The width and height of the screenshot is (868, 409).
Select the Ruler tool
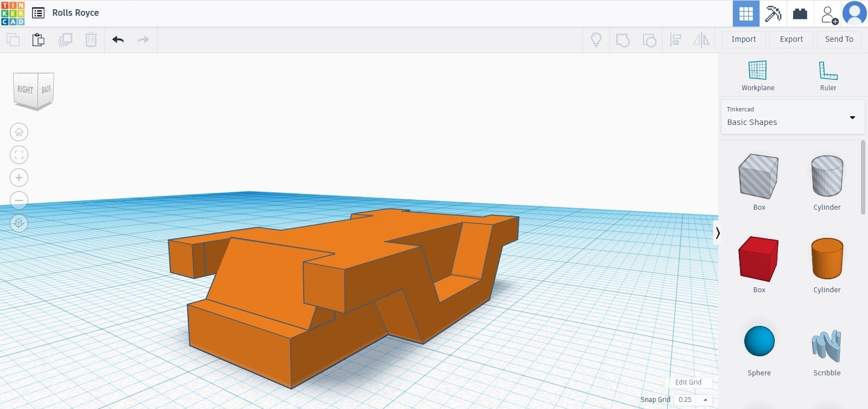tap(828, 76)
